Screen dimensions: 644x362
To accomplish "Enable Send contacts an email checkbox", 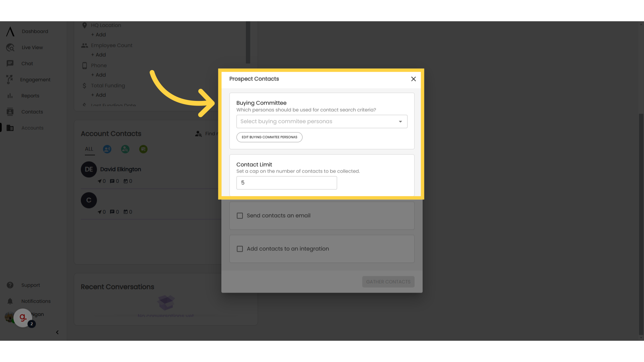I will pos(240,215).
